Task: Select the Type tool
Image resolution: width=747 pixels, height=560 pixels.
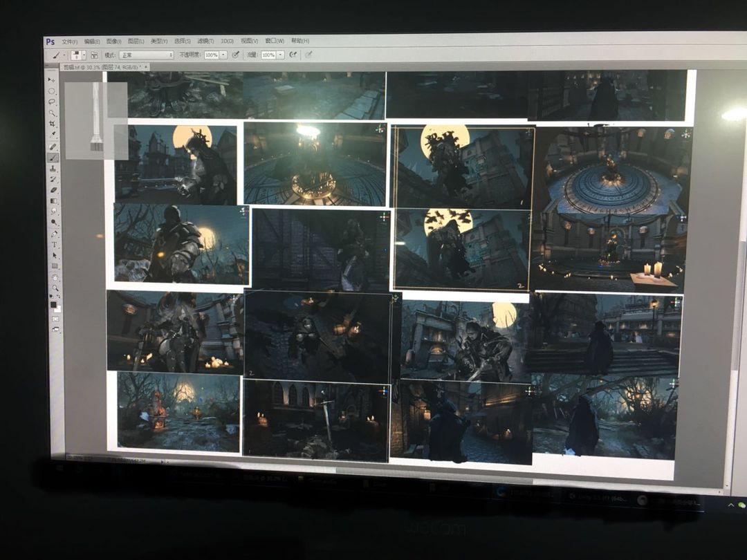Action: click(55, 245)
